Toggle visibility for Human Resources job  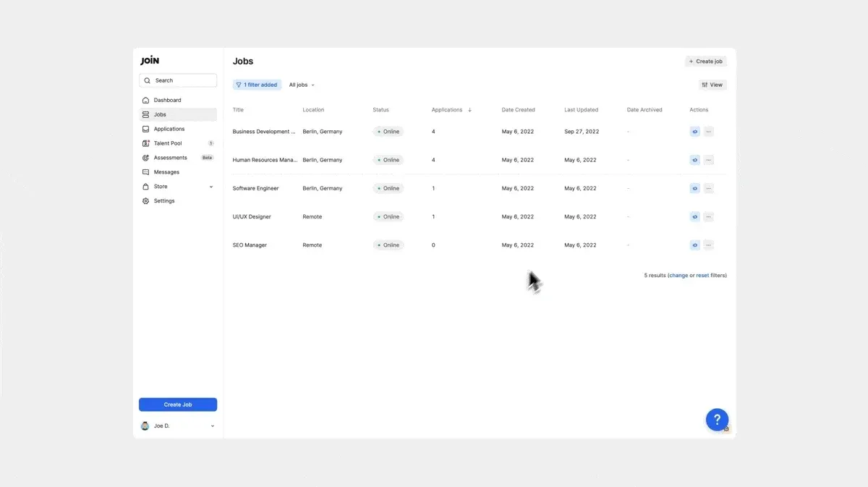pos(694,160)
